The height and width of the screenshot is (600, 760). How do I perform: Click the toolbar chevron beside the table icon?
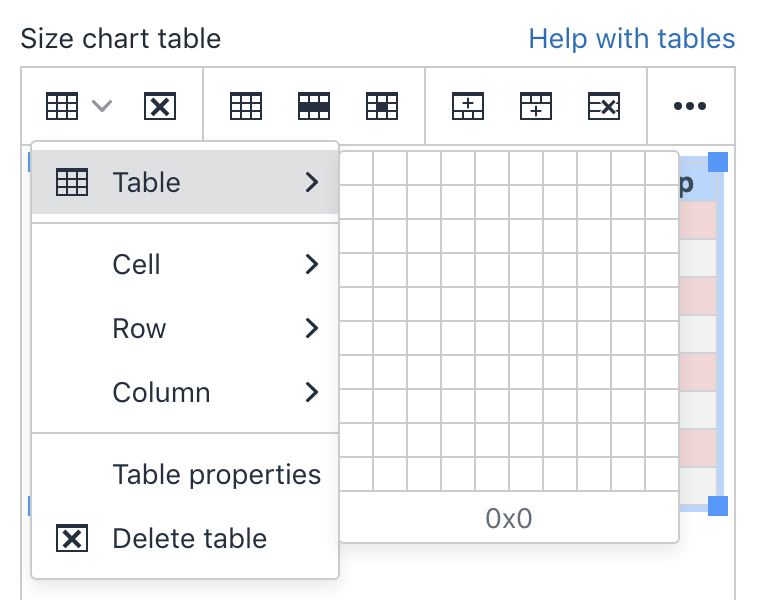tap(102, 105)
